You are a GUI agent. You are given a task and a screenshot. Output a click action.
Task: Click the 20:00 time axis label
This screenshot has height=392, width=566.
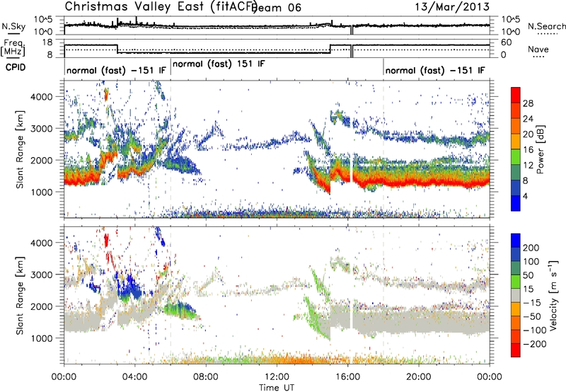(x=419, y=377)
